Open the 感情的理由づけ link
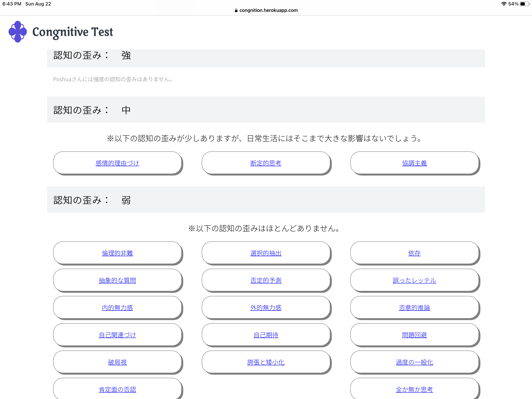Screen dimensions: 532x399 tap(117, 163)
